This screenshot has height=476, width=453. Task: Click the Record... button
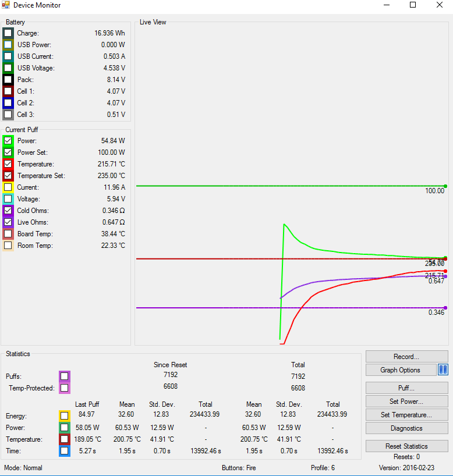(x=406, y=357)
